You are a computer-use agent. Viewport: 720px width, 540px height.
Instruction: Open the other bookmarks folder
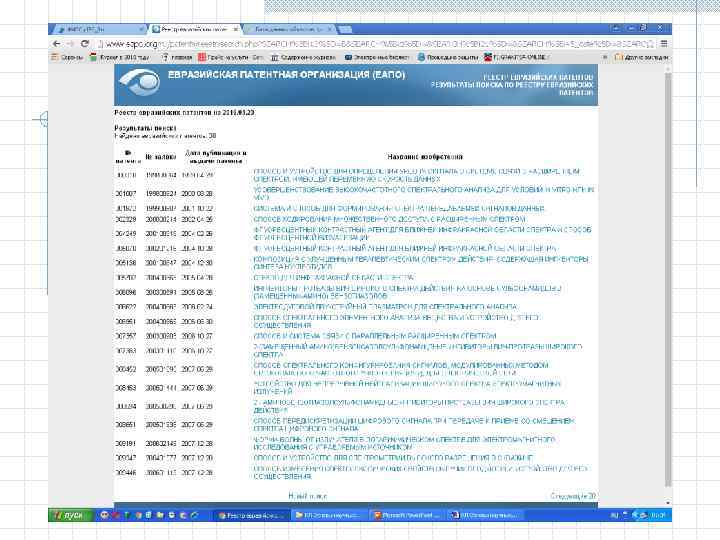641,57
